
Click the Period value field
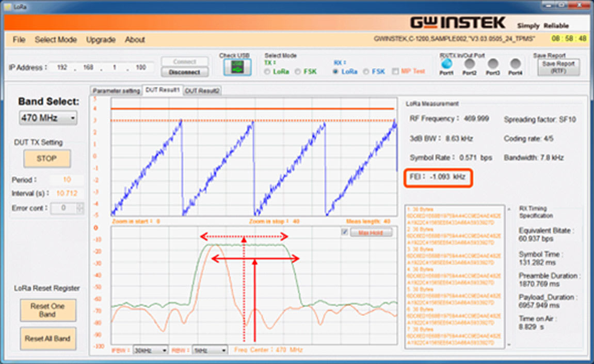click(67, 180)
